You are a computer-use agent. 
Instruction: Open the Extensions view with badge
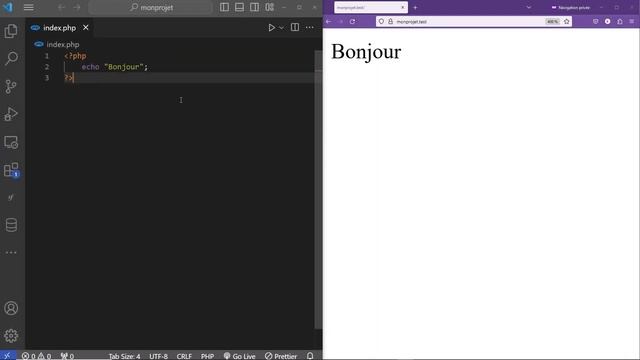pos(11,170)
